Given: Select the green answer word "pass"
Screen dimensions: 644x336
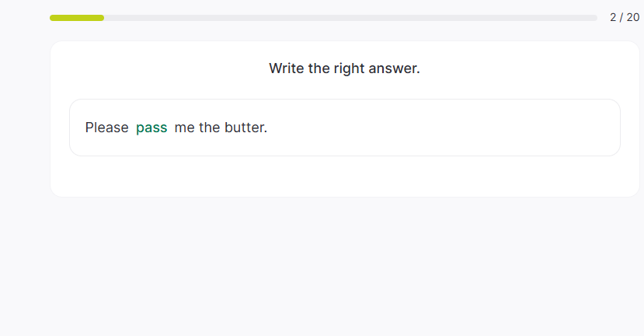Looking at the screenshot, I should pyautogui.click(x=151, y=128).
